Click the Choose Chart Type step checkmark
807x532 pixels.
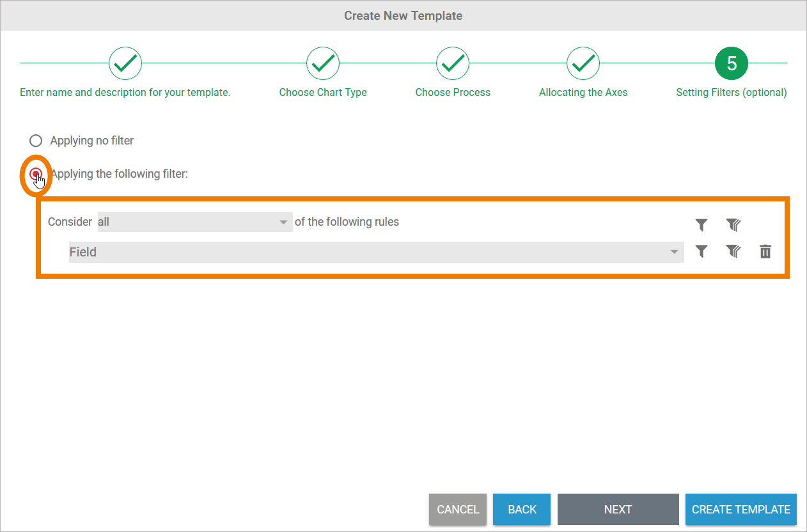[x=323, y=63]
